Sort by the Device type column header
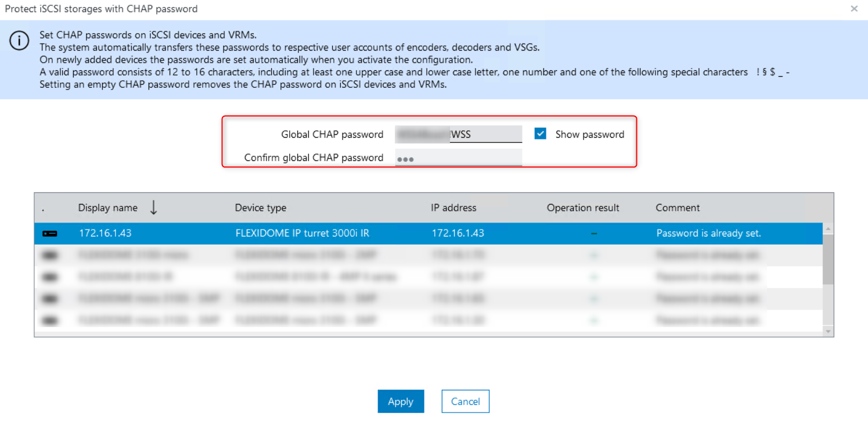Viewport: 868px width, 434px height. [260, 207]
